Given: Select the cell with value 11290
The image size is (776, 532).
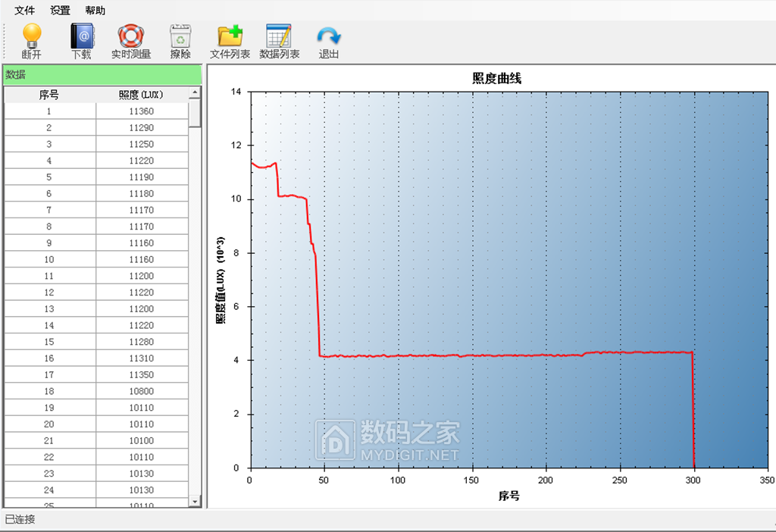Looking at the screenshot, I should tap(142, 127).
